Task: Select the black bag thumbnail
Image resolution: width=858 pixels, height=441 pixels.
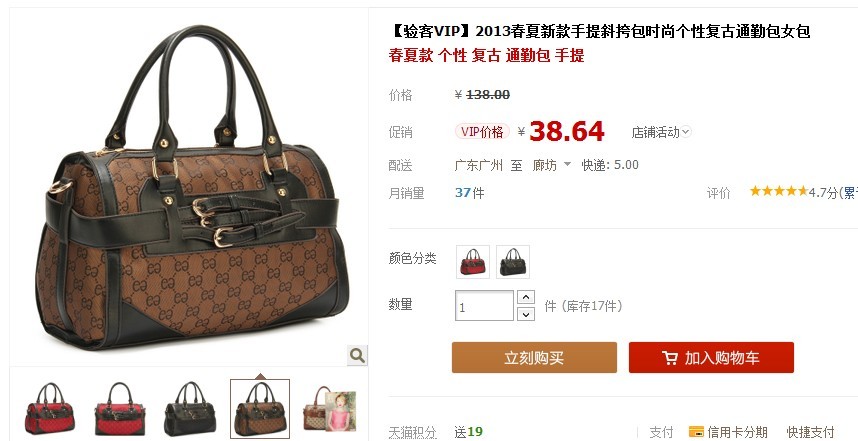Action: pyautogui.click(x=190, y=408)
